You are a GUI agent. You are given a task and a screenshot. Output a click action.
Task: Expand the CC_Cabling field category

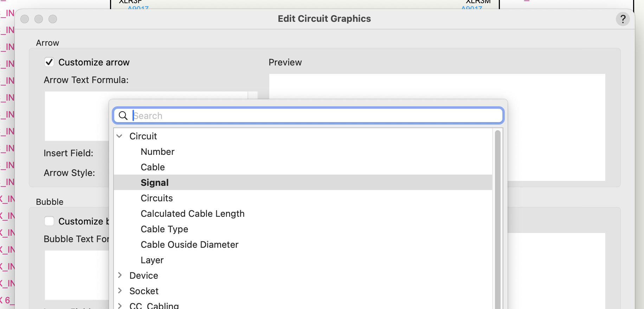click(120, 305)
